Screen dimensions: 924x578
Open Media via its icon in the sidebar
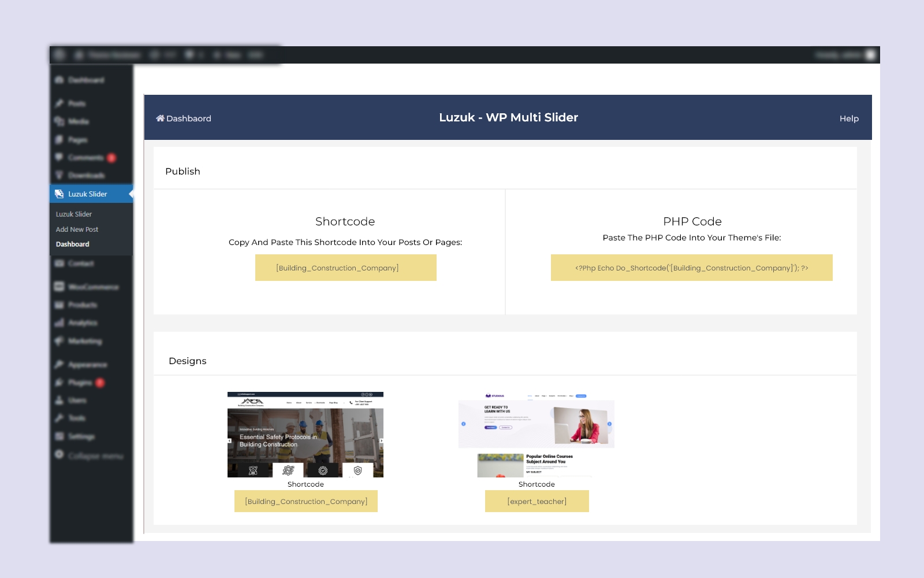[59, 121]
